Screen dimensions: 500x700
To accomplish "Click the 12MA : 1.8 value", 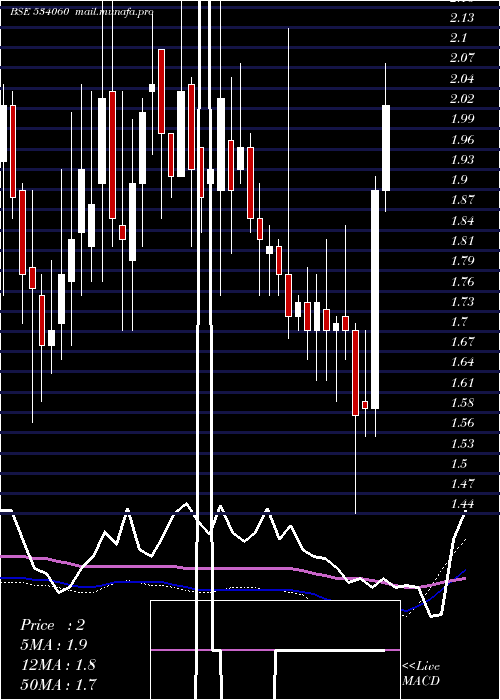I will coord(58,664).
